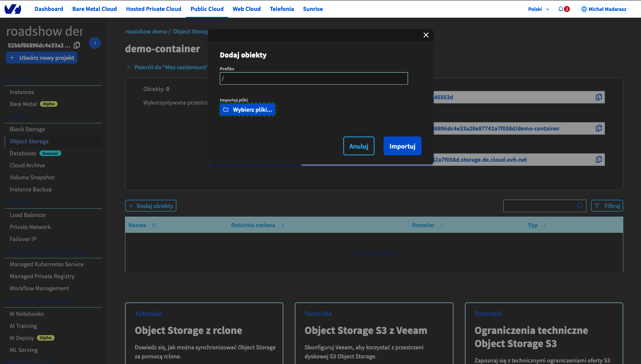Open Cloud Archive sidebar item
The width and height of the screenshot is (641, 364).
(x=27, y=165)
